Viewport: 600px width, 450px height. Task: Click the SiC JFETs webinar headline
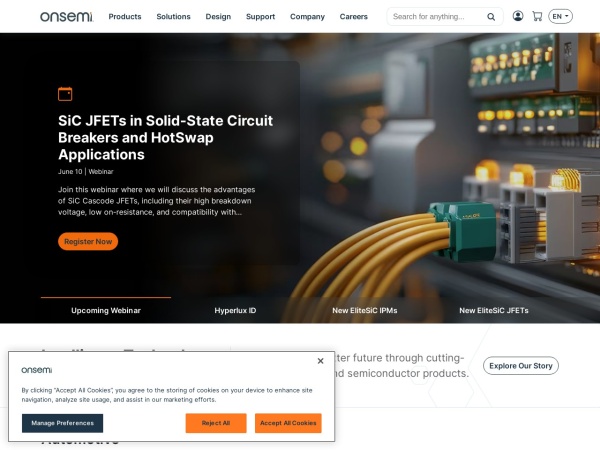[166, 137]
